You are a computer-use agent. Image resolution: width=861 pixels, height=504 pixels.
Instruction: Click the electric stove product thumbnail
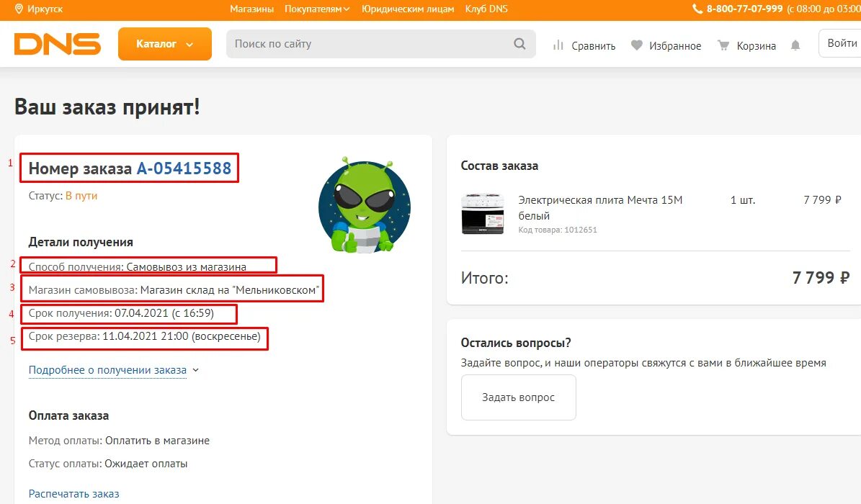(x=483, y=214)
